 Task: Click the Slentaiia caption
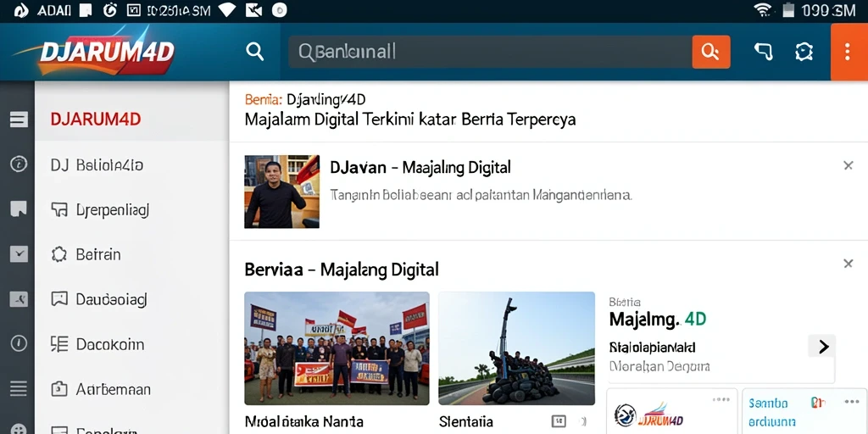[465, 422]
